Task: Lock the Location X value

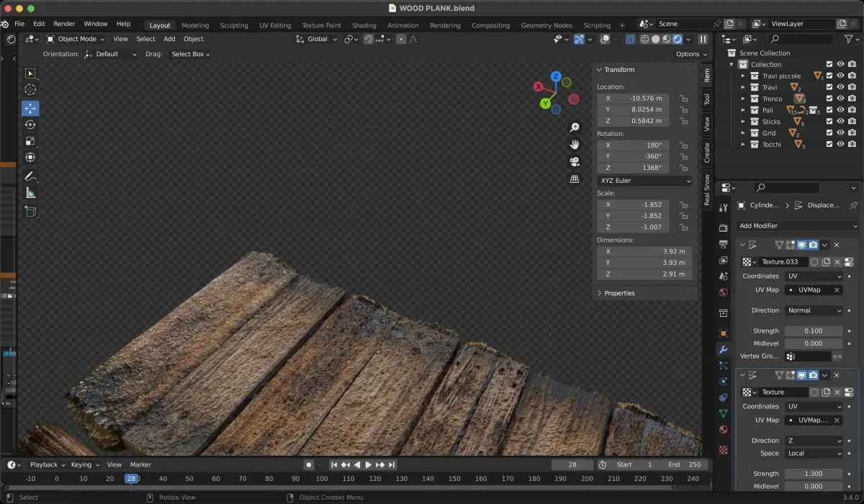Action: tap(683, 99)
